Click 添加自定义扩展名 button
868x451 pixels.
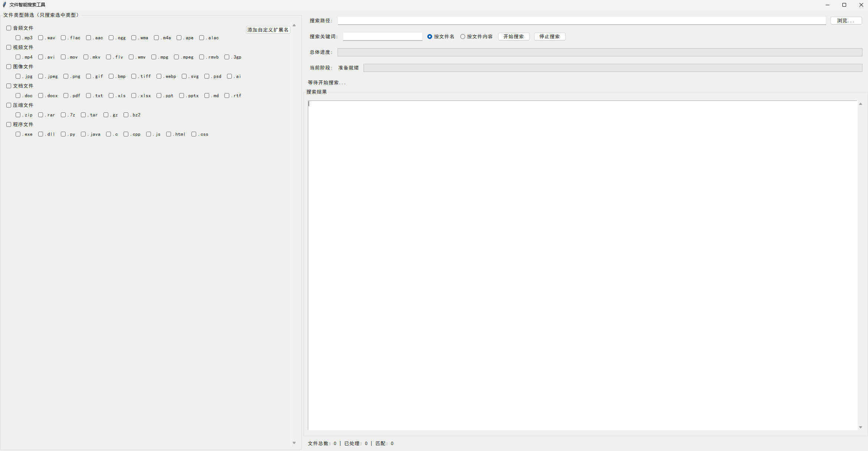268,30
